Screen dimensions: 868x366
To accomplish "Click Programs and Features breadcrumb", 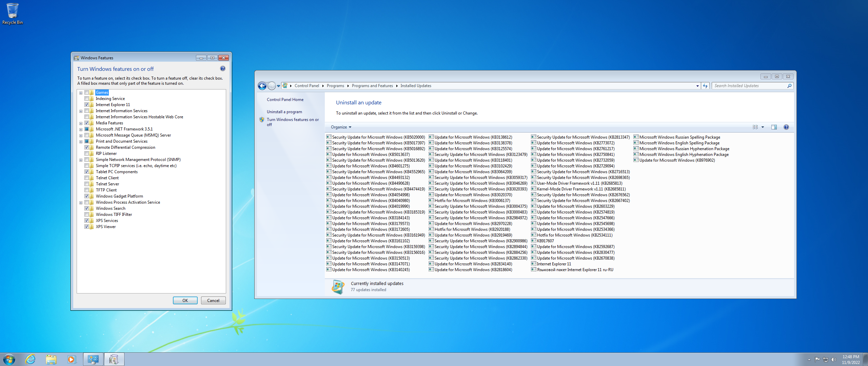I will [372, 86].
